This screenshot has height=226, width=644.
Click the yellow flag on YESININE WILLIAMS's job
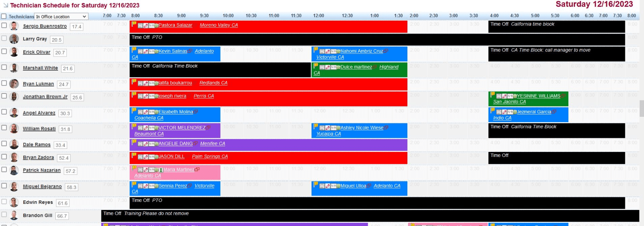tap(493, 95)
